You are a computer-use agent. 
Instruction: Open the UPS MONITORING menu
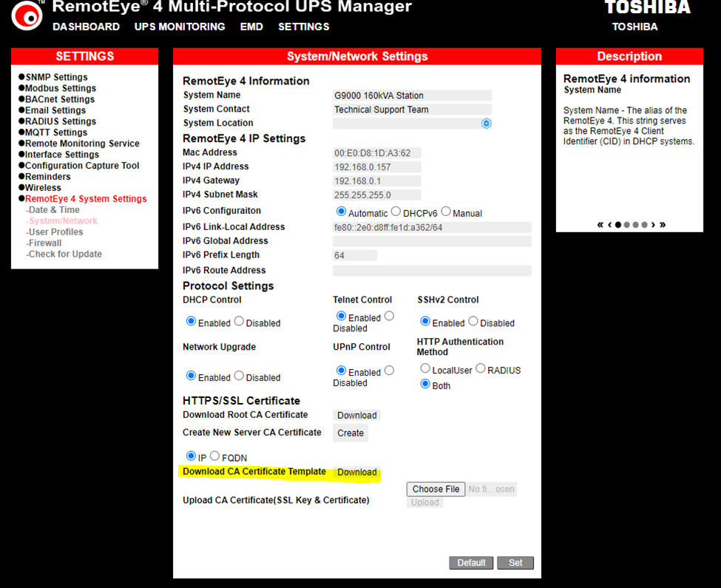180,27
